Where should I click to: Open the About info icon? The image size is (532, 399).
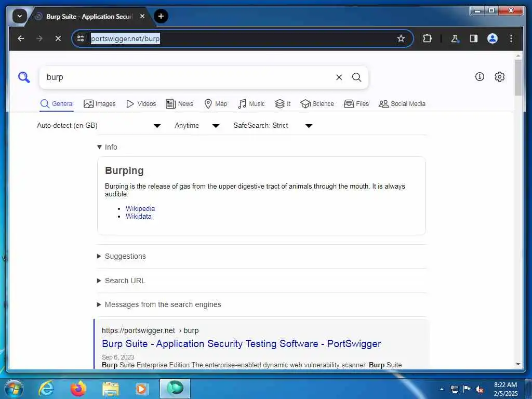click(x=480, y=77)
